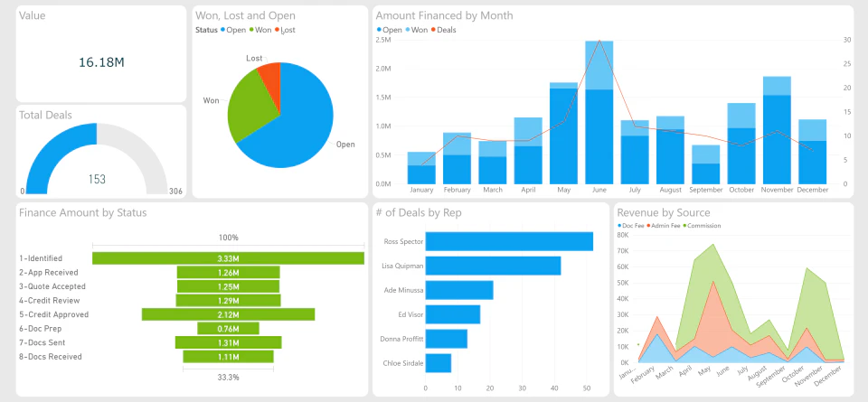This screenshot has width=868, height=402.
Task: Click the 6-Doc Prep funnel bar
Action: [x=228, y=329]
